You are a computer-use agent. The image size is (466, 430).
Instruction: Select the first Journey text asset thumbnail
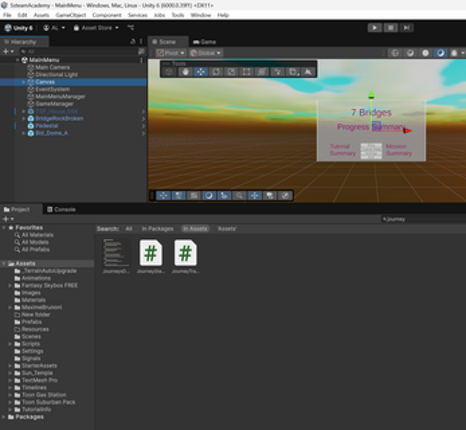pos(116,257)
